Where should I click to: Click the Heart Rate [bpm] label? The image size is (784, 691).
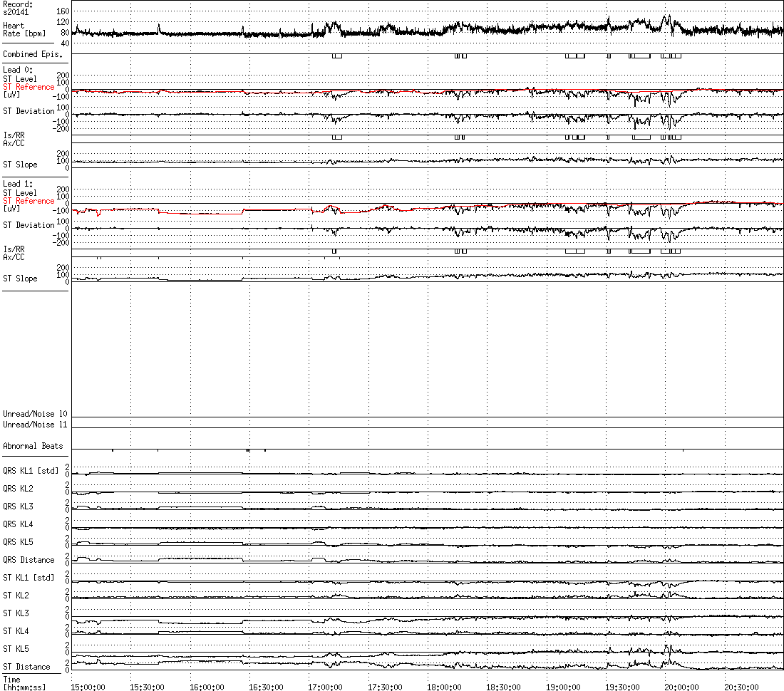coord(24,29)
